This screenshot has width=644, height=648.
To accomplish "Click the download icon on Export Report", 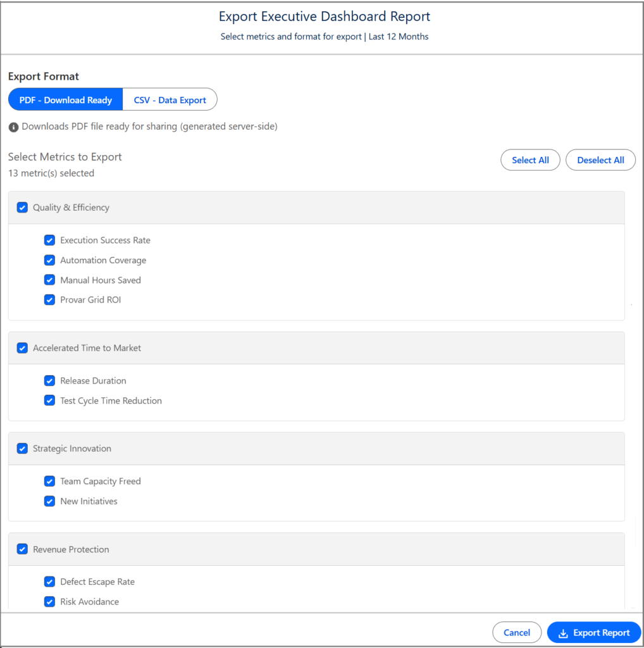I will pos(563,633).
